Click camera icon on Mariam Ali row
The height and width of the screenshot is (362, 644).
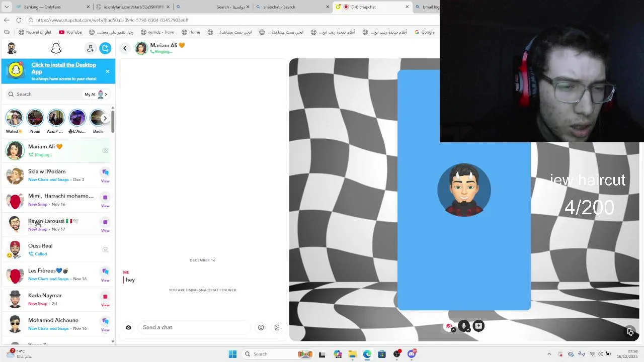click(105, 150)
